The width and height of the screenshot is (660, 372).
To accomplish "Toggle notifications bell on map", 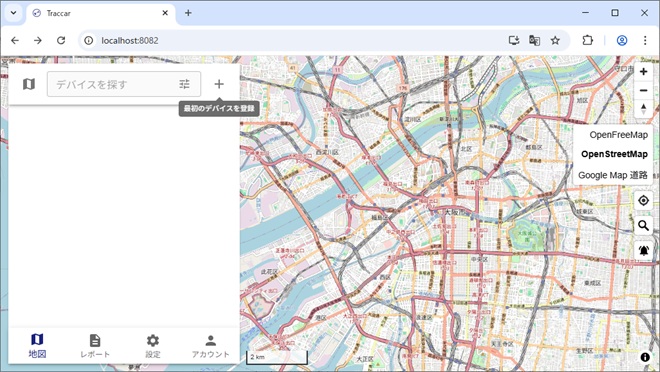I will click(x=643, y=251).
